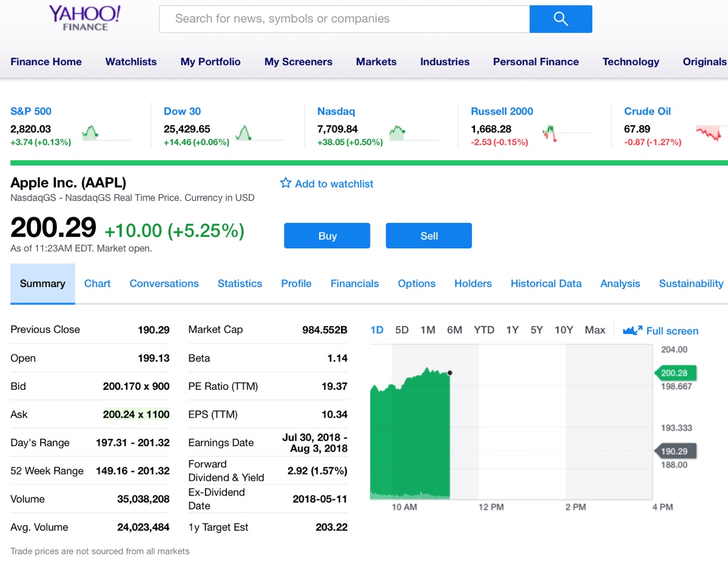
Task: Go to the Markets menu
Action: tap(376, 61)
